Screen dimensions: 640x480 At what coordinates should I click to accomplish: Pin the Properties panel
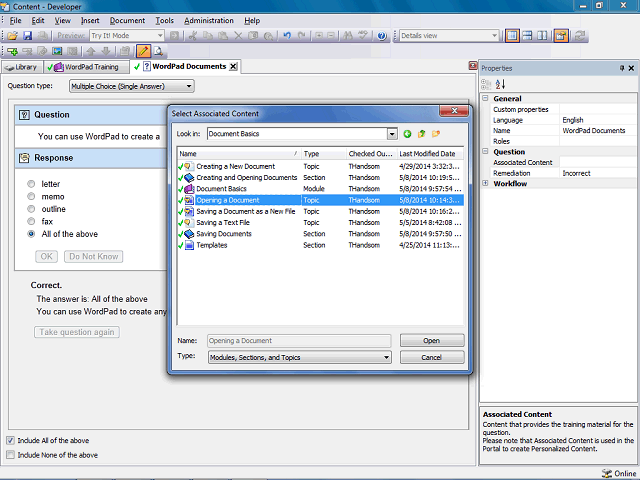tap(622, 68)
